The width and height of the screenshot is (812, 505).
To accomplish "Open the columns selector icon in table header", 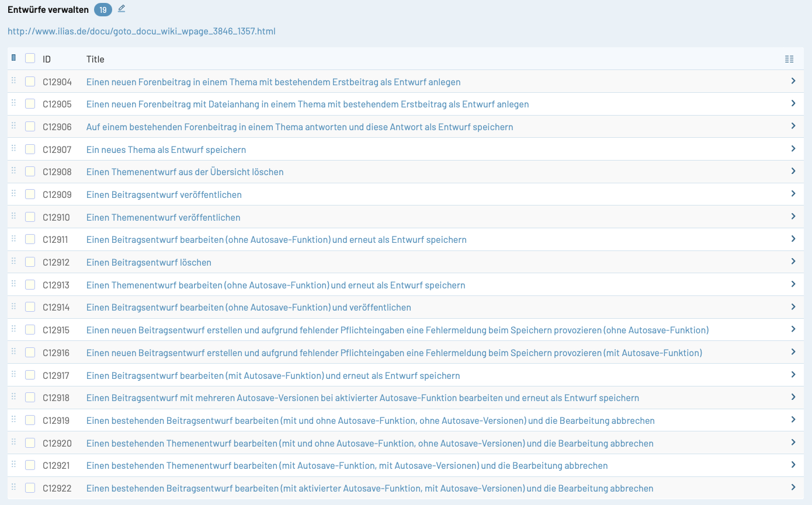I will pos(789,59).
